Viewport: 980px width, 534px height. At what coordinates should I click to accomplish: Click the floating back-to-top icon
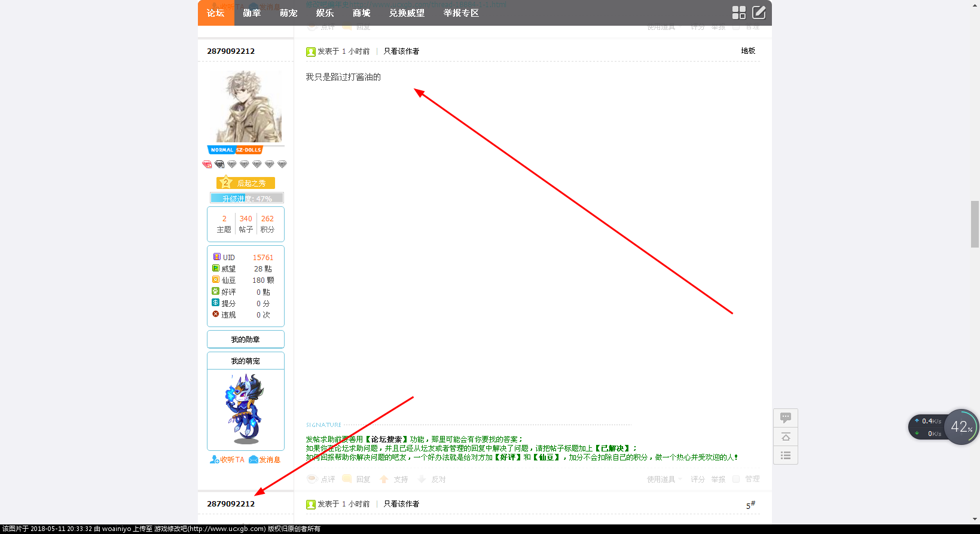786,437
